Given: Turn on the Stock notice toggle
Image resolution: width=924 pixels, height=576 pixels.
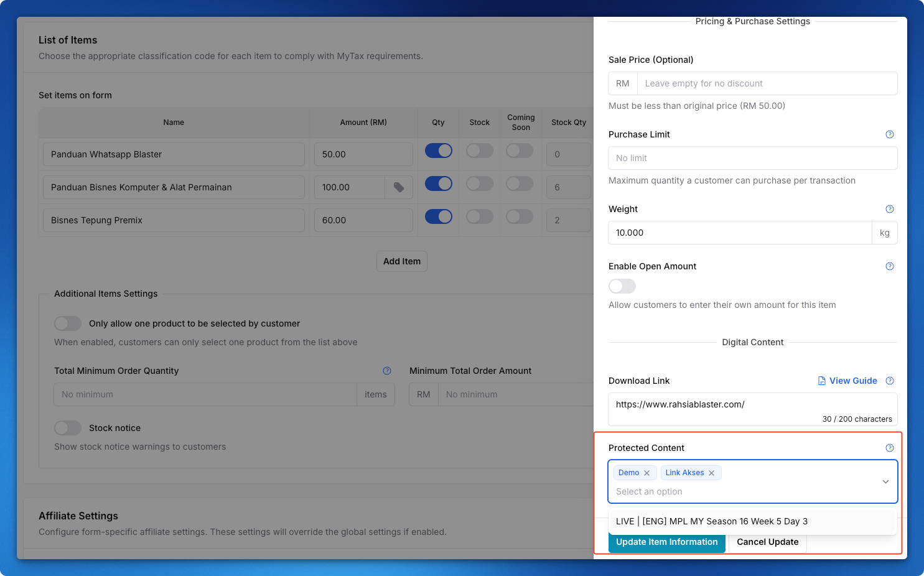Looking at the screenshot, I should 68,428.
